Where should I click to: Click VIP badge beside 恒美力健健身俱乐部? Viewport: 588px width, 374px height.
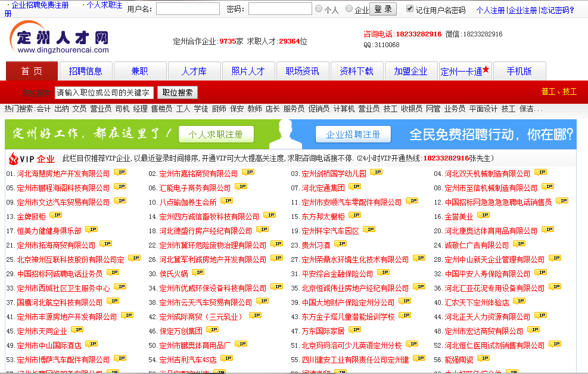92,230
